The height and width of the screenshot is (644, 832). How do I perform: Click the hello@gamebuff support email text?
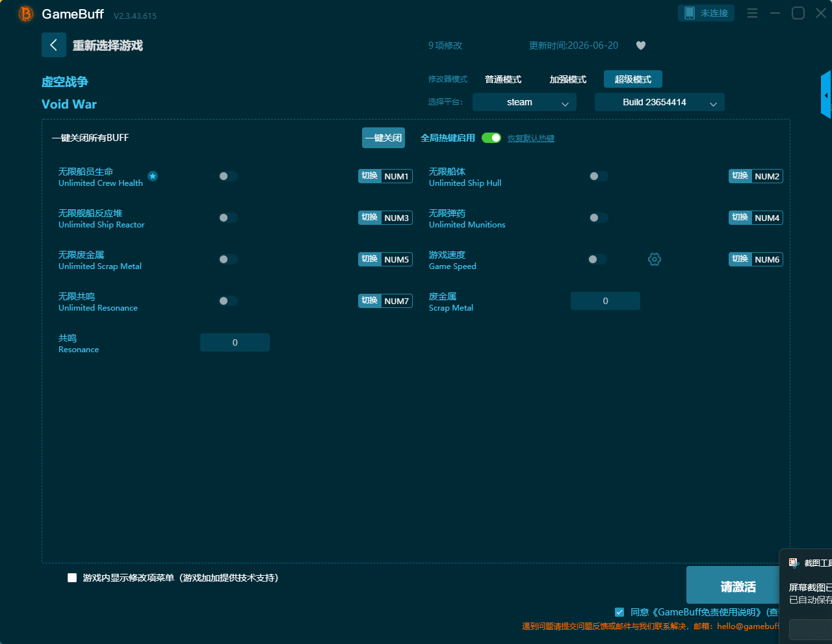(748, 626)
